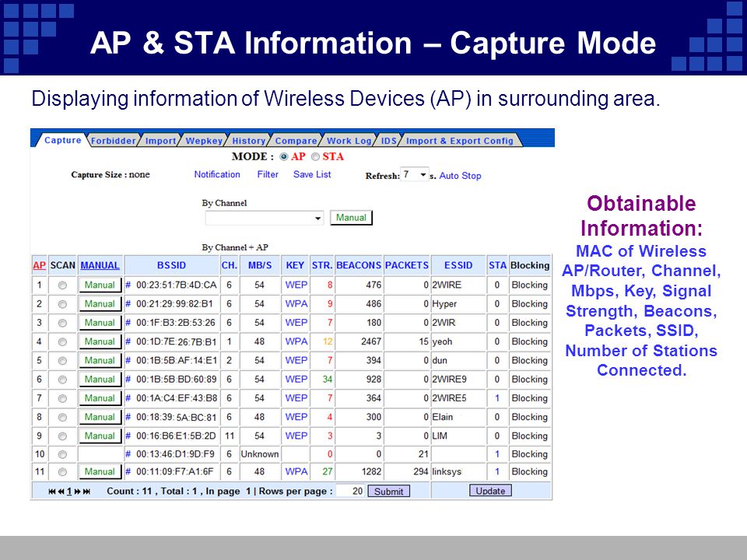Image resolution: width=747 pixels, height=560 pixels.
Task: Open the Filter link
Action: pos(268,174)
